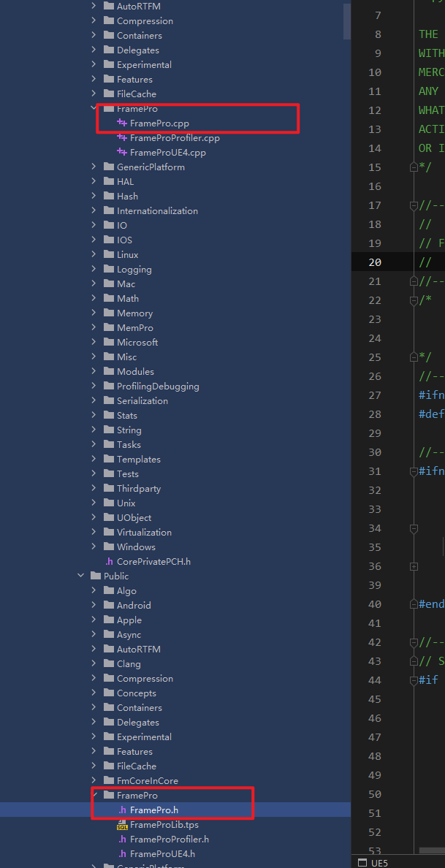Toggle fold end marker on line 15
Image resolution: width=445 pixels, height=868 pixels.
tap(414, 167)
